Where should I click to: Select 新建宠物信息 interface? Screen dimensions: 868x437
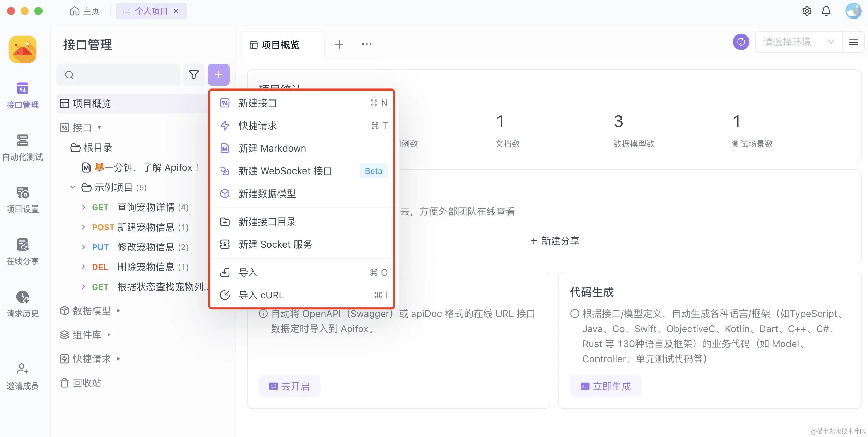[x=146, y=227]
